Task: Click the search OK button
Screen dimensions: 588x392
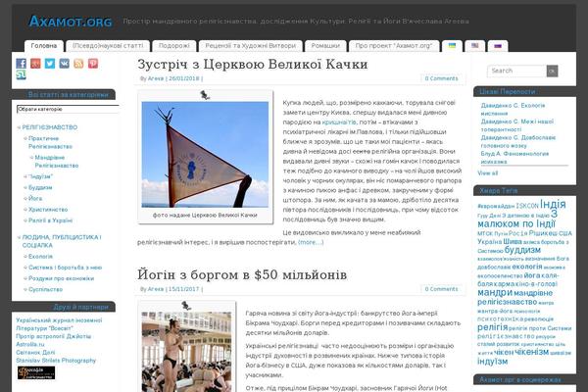Action: tap(552, 71)
